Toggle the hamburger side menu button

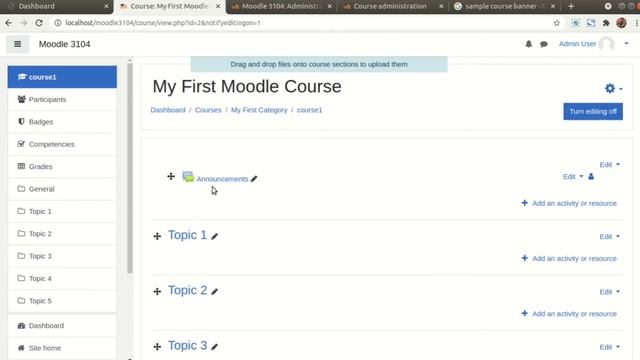pyautogui.click(x=18, y=44)
